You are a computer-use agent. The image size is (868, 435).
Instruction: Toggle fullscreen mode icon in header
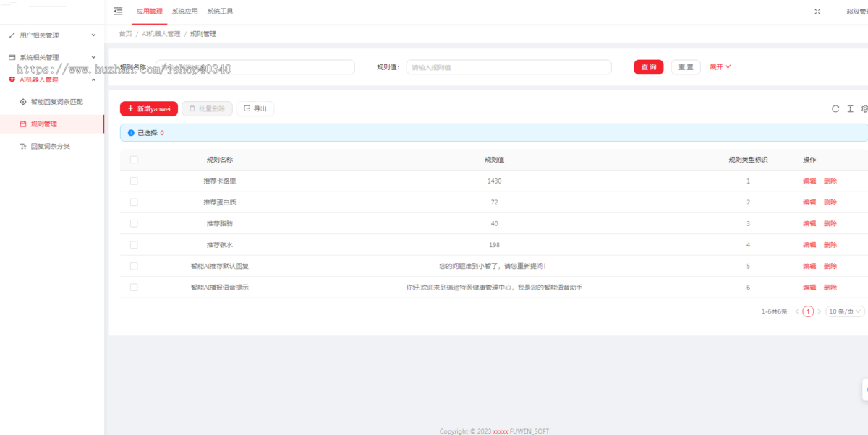[817, 12]
